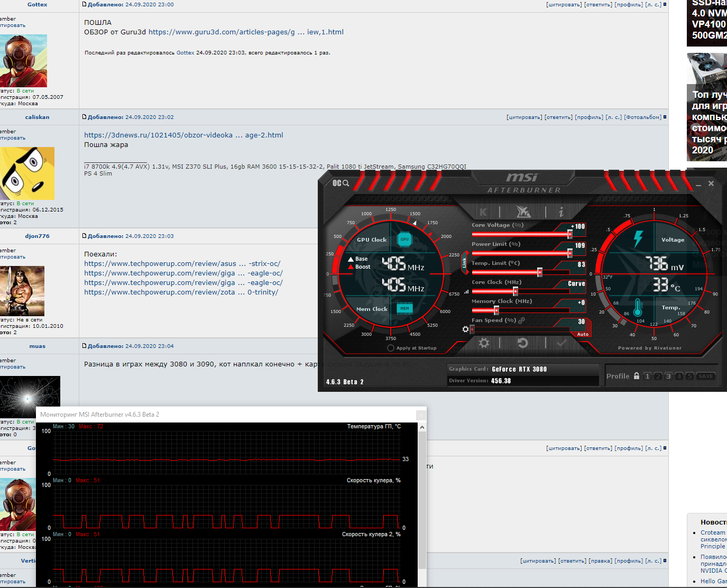
Task: Open the Core Clock curve editor bars icon
Action: point(466,291)
